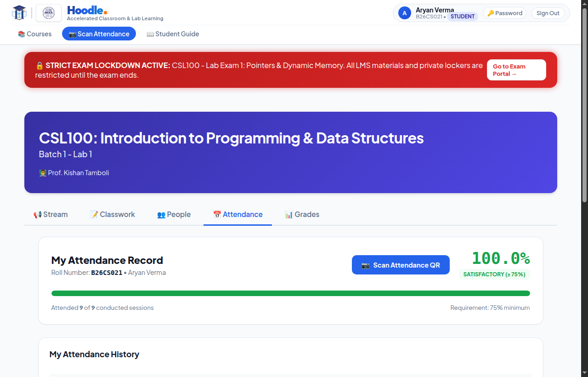Click 'STRICT EXAM LOCKDOWN ACTIVE' banner text

pos(107,65)
